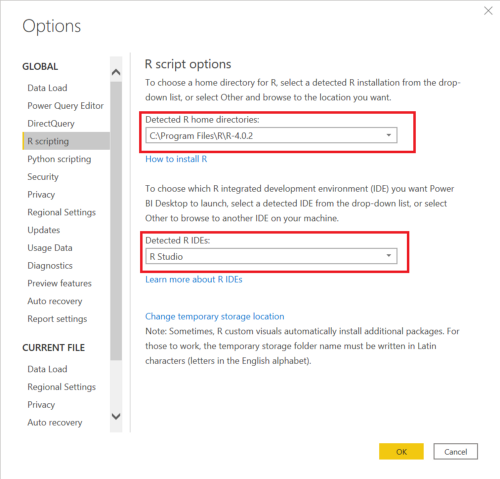The height and width of the screenshot is (479, 500).
Task: Go to Power Query Editor options
Action: pyautogui.click(x=65, y=106)
